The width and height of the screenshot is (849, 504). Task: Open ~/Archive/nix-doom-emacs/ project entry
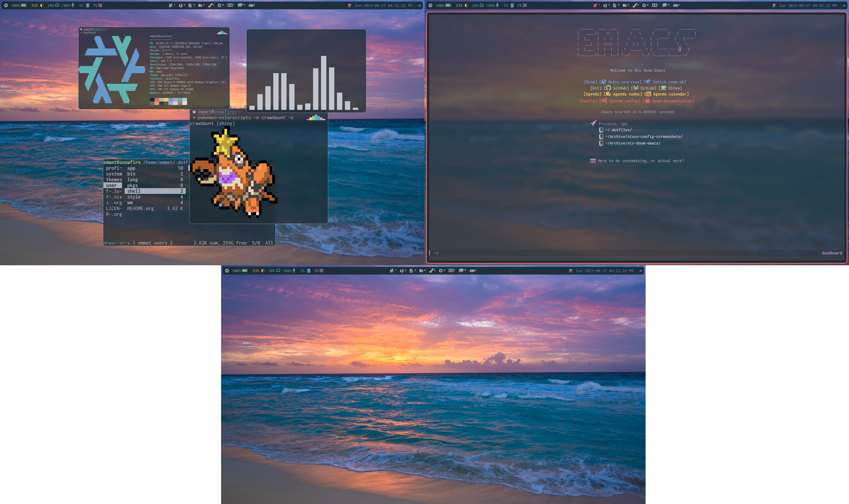pyautogui.click(x=632, y=143)
